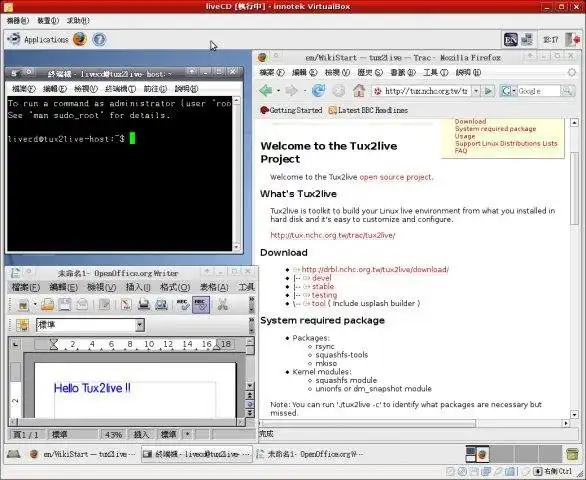Click the Print icon in Writer

144,305
